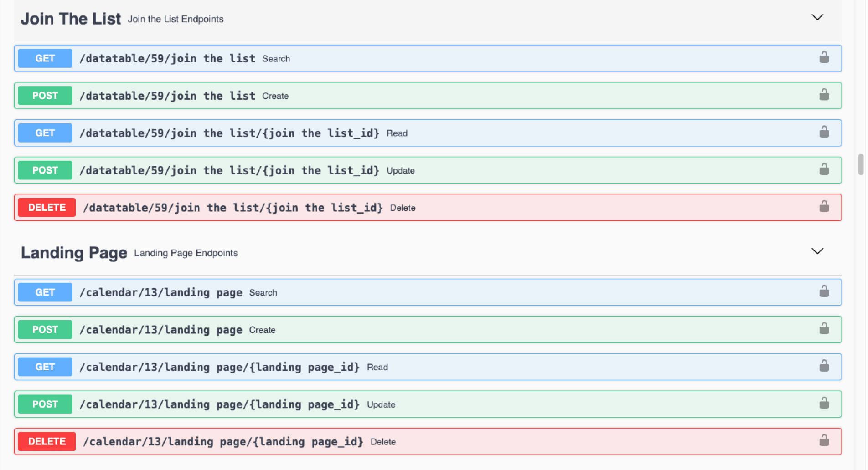
Task: Expand POST join the list_id Update endpoint
Action: 428,170
